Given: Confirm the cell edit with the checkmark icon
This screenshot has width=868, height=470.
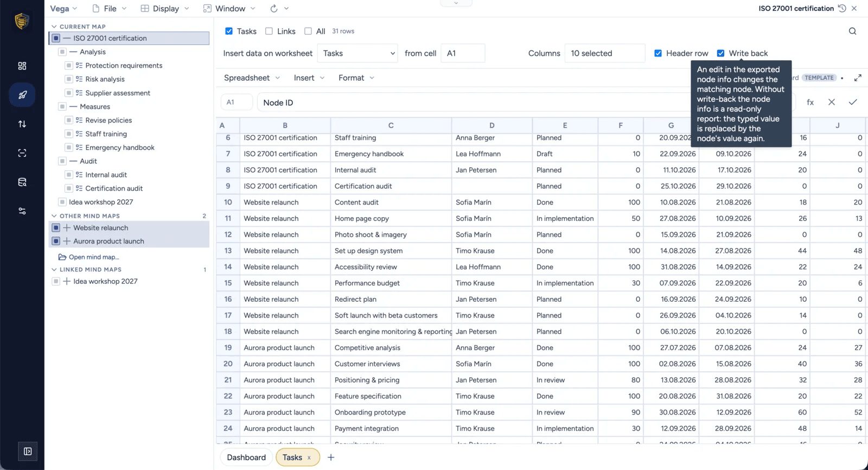Looking at the screenshot, I should pyautogui.click(x=853, y=102).
